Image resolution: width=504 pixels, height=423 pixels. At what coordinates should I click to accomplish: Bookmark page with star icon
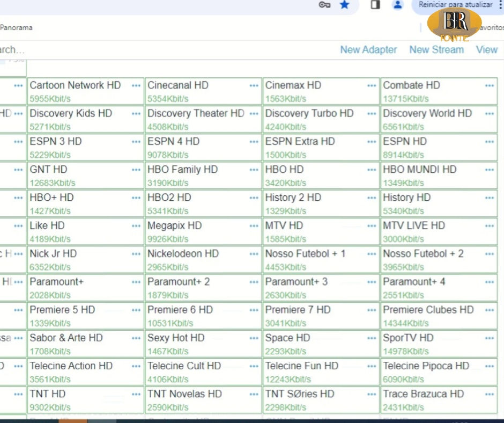(345, 4)
